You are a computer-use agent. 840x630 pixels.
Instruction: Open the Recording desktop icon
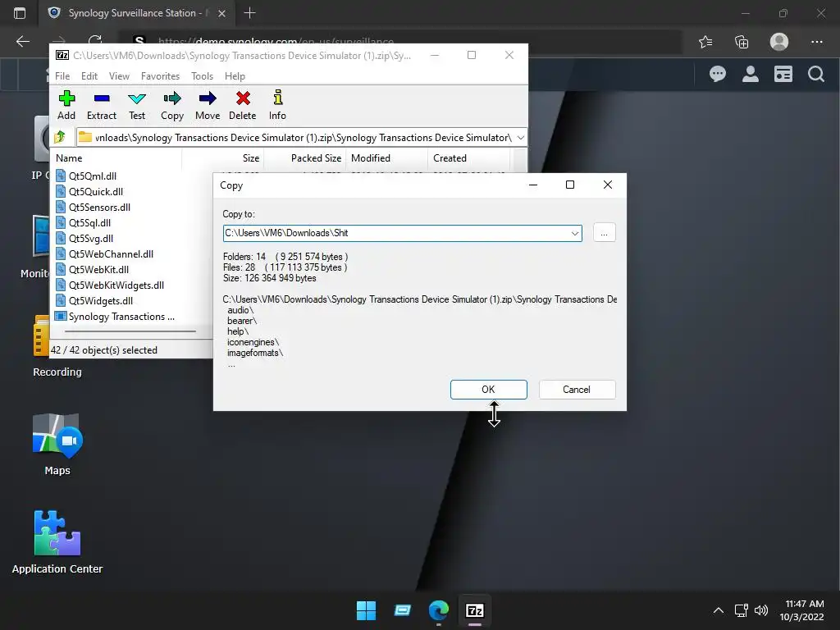pyautogui.click(x=57, y=347)
